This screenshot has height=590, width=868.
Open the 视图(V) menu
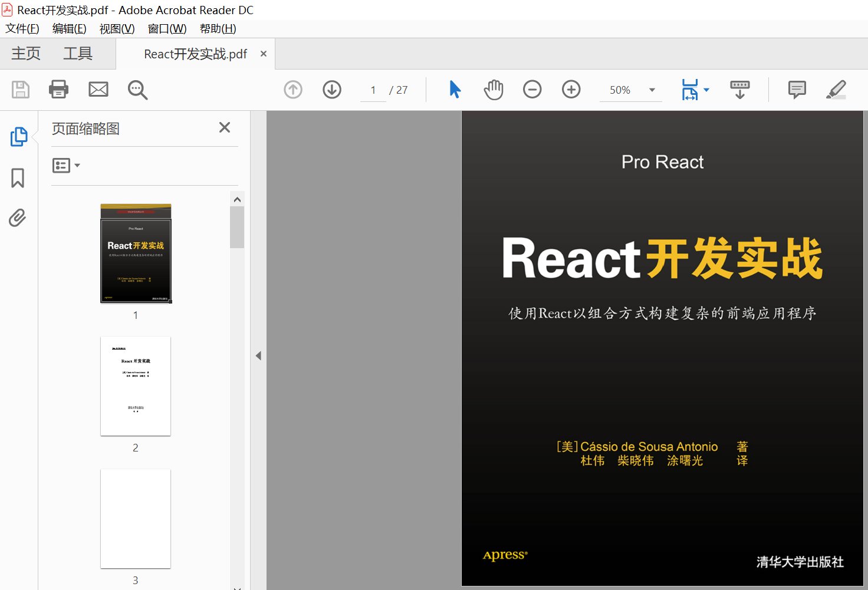[x=117, y=29]
